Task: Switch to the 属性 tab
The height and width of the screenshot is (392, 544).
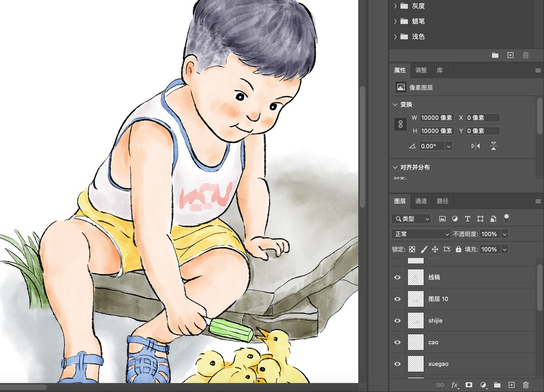Action: 400,70
